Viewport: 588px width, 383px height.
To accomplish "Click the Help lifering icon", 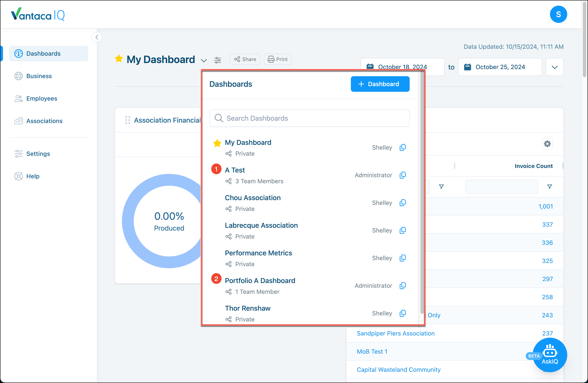I will coord(18,176).
